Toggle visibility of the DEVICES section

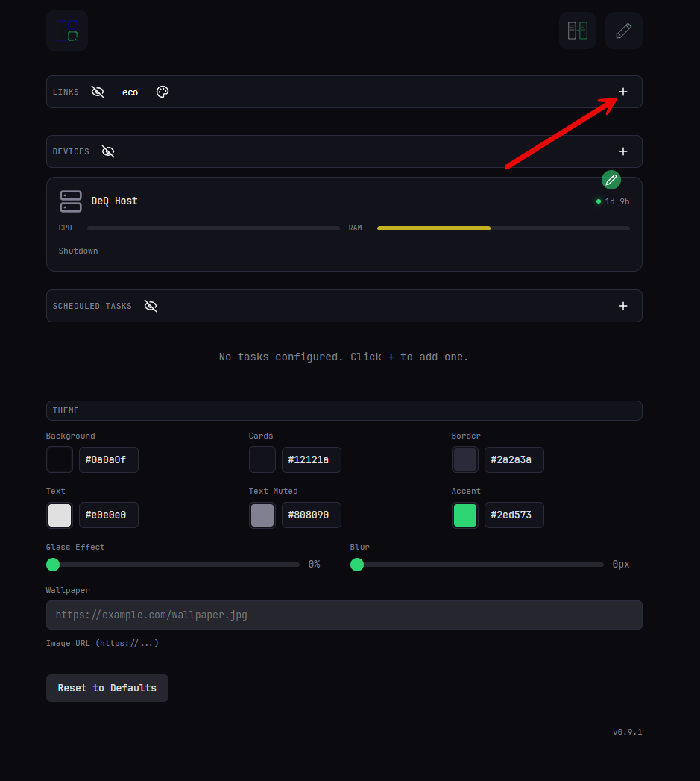click(x=108, y=151)
